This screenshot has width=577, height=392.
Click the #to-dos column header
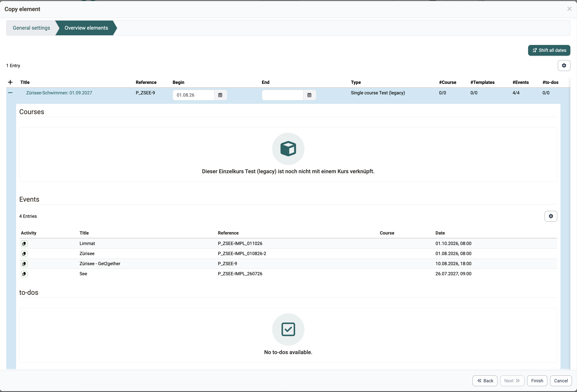pos(550,82)
